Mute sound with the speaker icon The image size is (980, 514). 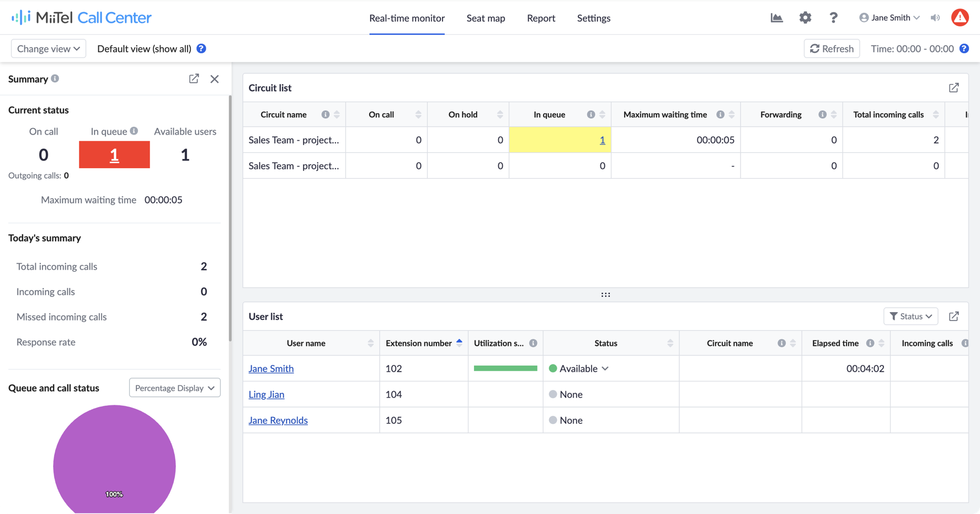935,18
